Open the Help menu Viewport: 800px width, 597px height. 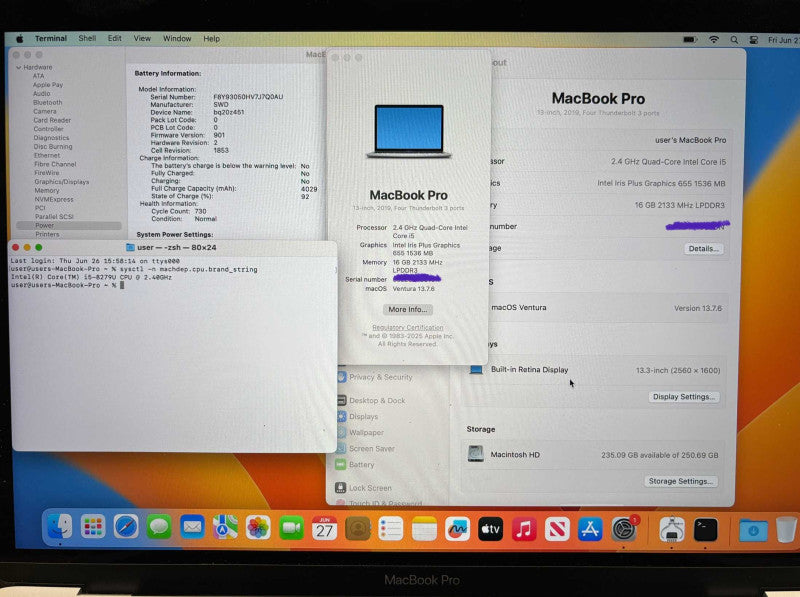(x=211, y=38)
